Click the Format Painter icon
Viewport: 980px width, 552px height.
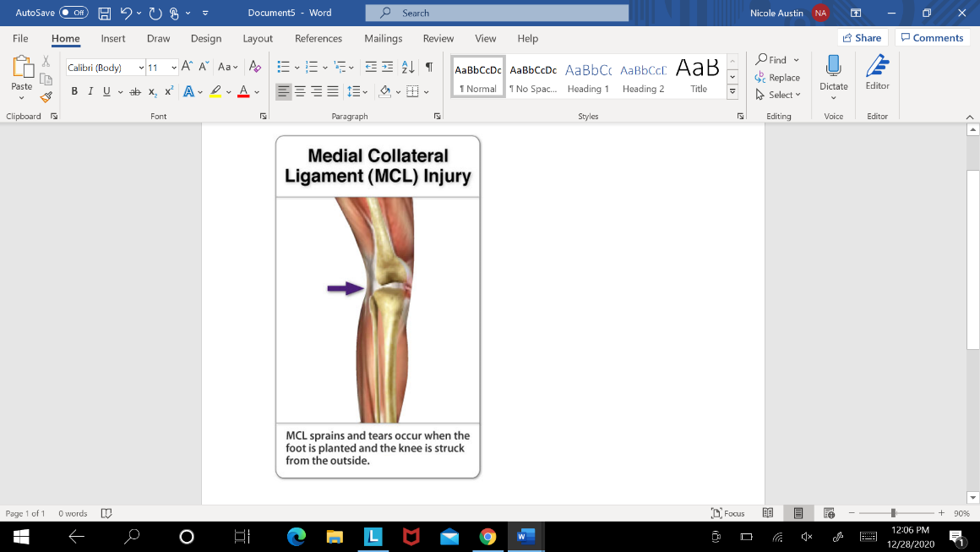(x=46, y=97)
